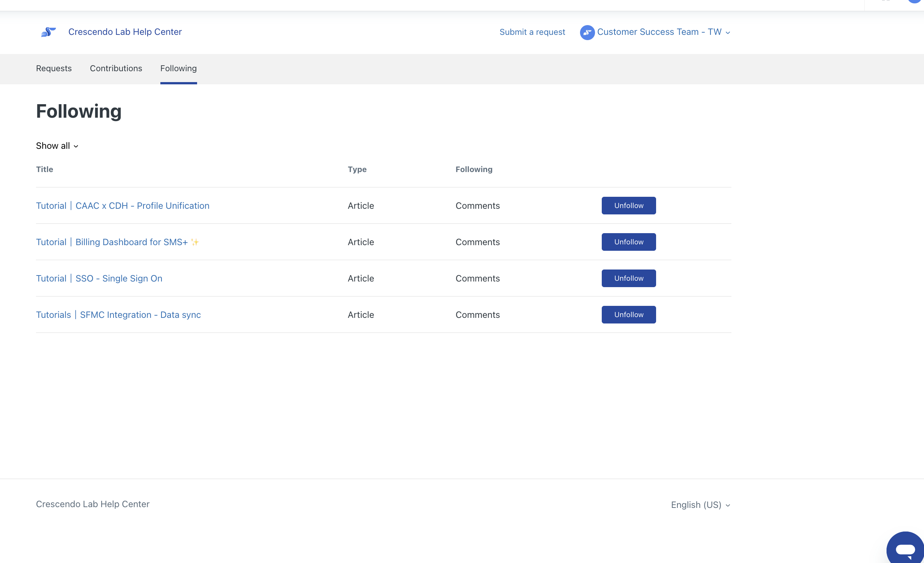Click the sparkle emoji beside Billing Dashboard title
The image size is (924, 563).
(x=194, y=242)
